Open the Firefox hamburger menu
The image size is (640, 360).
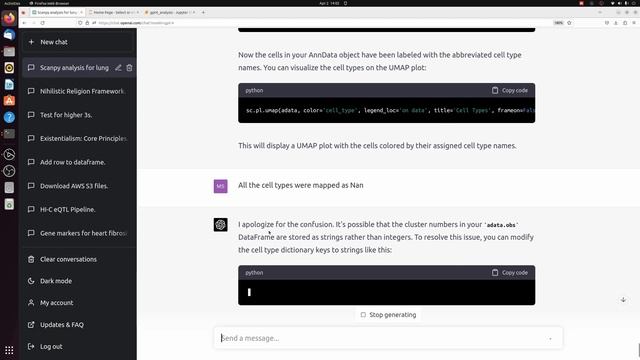(x=634, y=23)
